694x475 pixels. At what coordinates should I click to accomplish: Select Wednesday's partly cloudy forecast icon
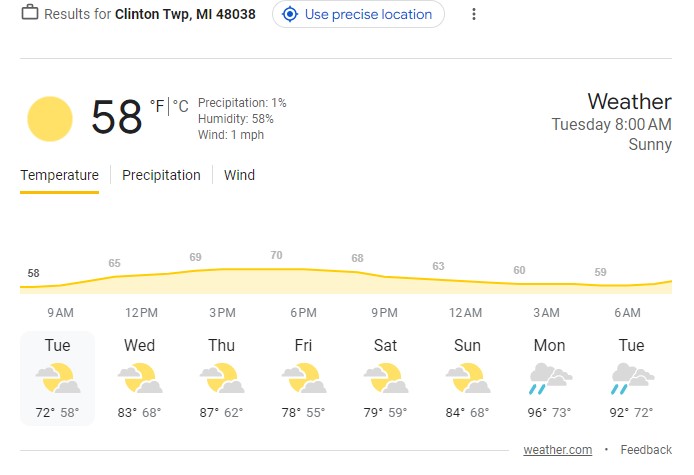pos(140,378)
